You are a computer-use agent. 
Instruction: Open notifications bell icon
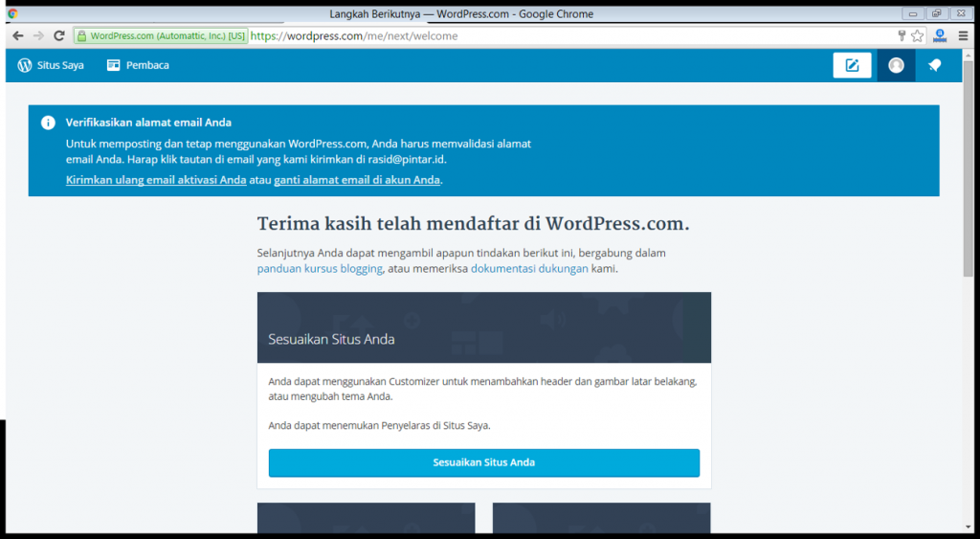pos(934,65)
